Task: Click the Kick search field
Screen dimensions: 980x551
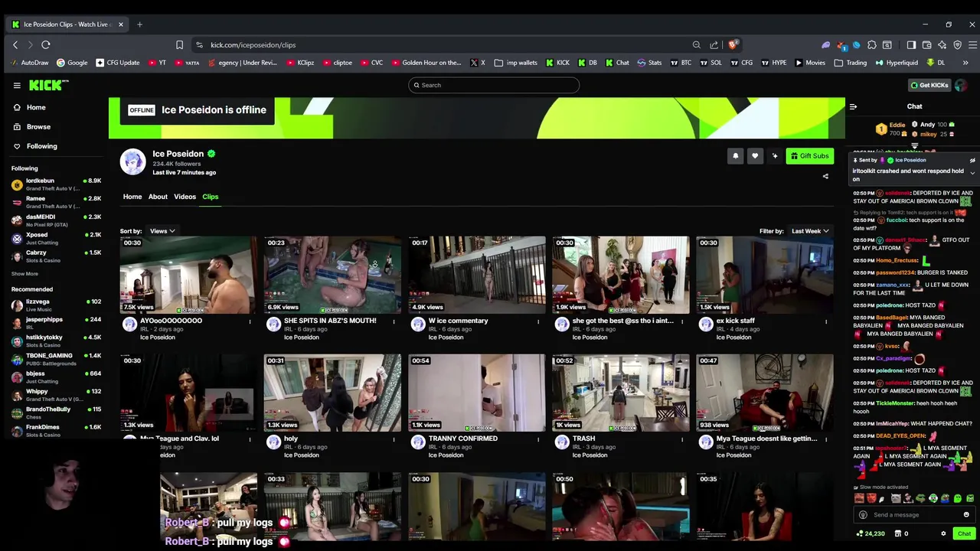Action: 494,85
